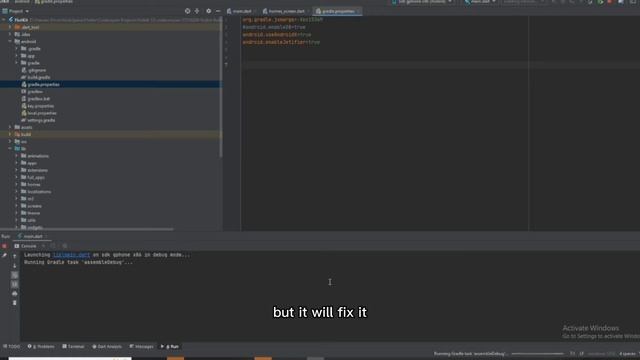Click the down arrow icon in the console toolbar
This screenshot has width=640, height=360.
(15, 266)
